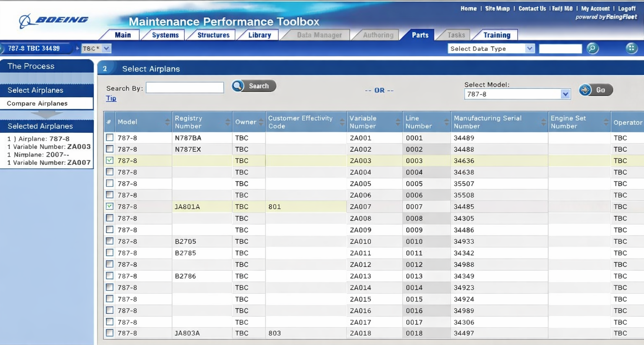
Task: Check the box for ZA002 row
Action: [109, 149]
